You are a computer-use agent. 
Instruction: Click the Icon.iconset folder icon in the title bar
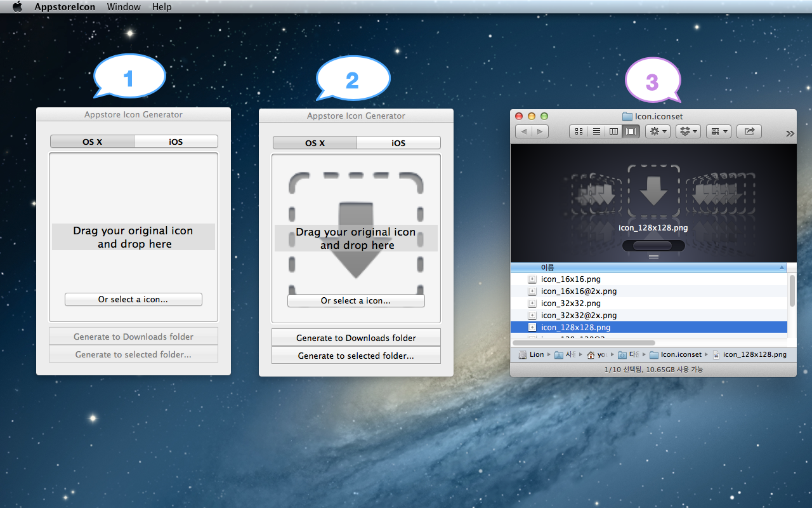(627, 116)
